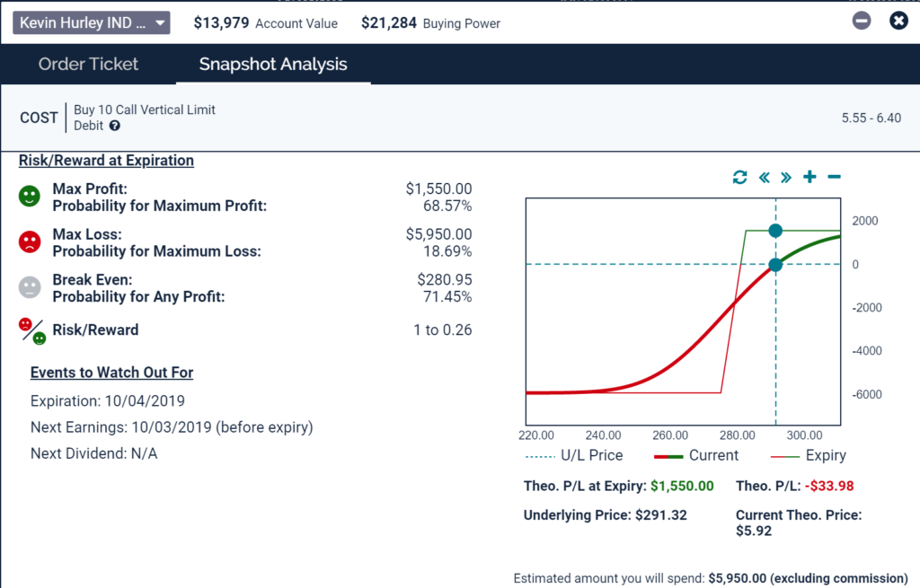
Task: Click the COST ticker symbol
Action: pos(39,118)
